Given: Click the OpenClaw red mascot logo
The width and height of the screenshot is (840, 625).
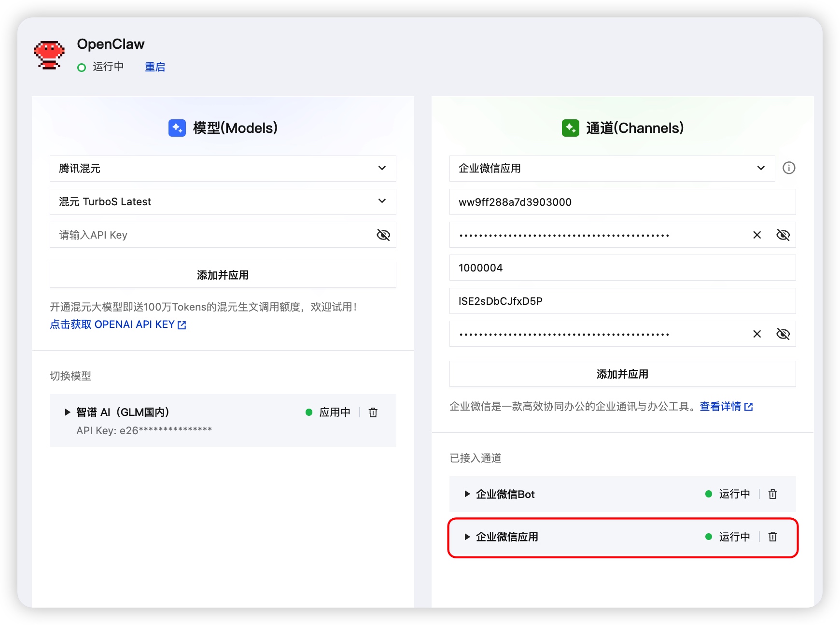Looking at the screenshot, I should coord(49,55).
